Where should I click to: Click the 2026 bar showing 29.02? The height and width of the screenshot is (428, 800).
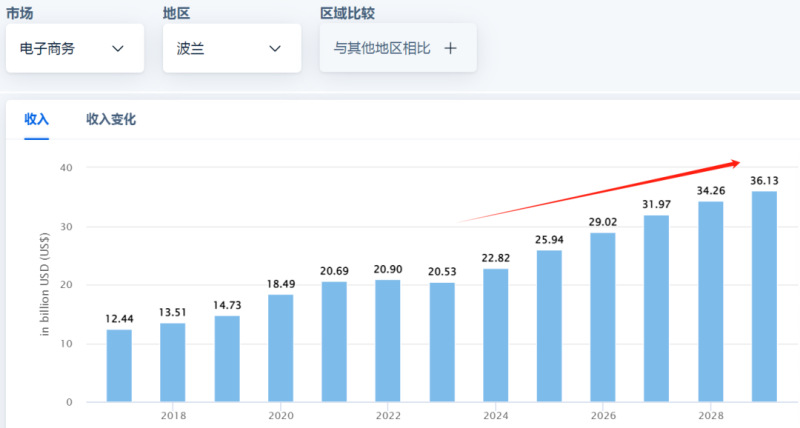pos(603,317)
